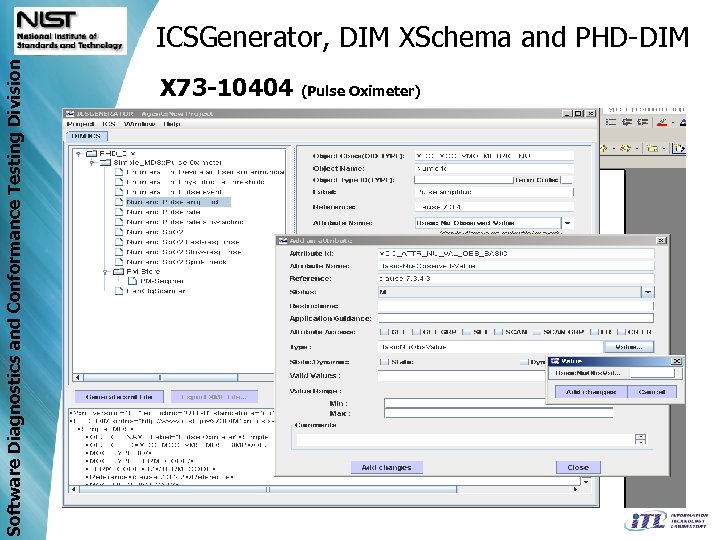The image size is (720, 540).
Task: Toggle the SCAN access checkbox
Action: click(x=498, y=332)
